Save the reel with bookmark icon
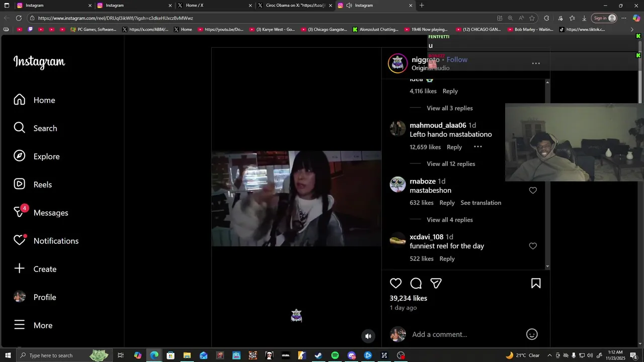The image size is (644, 362). 536,283
